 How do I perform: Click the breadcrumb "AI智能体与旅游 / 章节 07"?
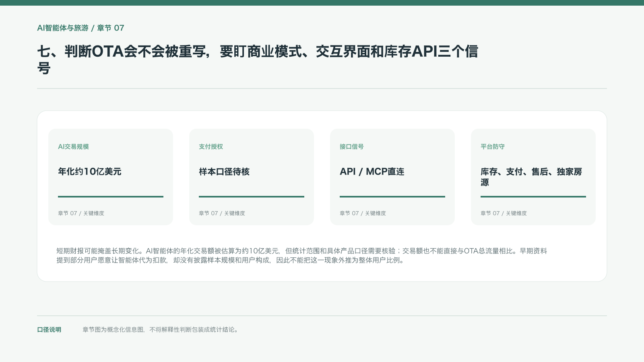tap(80, 28)
